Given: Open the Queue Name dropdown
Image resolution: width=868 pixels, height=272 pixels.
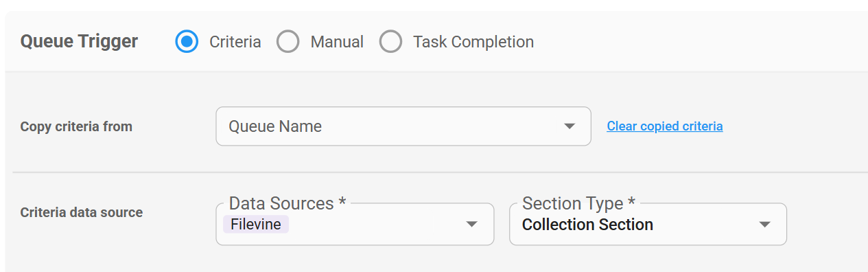Looking at the screenshot, I should 403,126.
